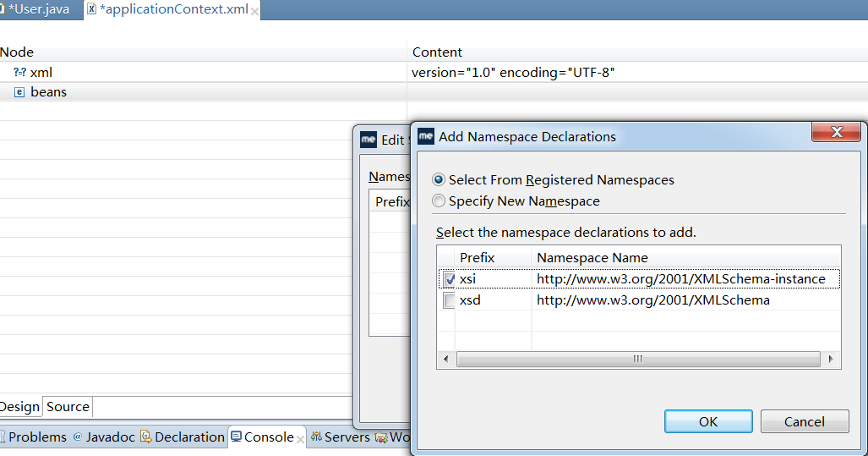Click right arrow of namespace table scrollbar
This screenshot has height=456, width=868.
[x=831, y=359]
